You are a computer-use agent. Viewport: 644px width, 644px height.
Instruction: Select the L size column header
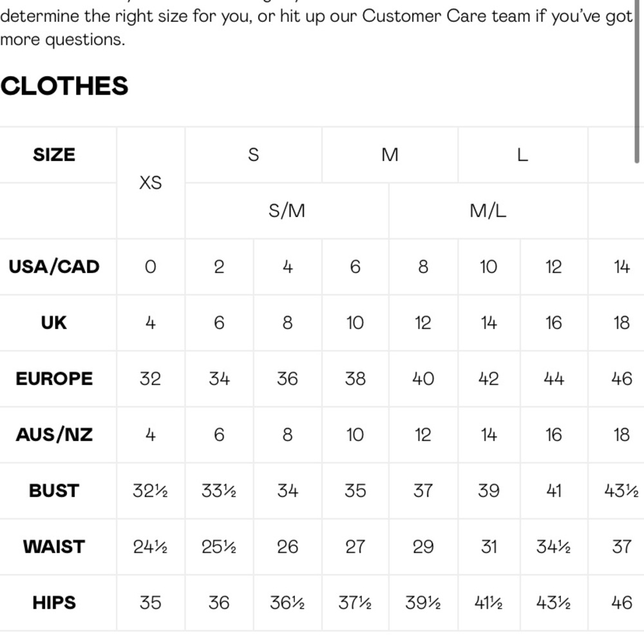point(522,155)
